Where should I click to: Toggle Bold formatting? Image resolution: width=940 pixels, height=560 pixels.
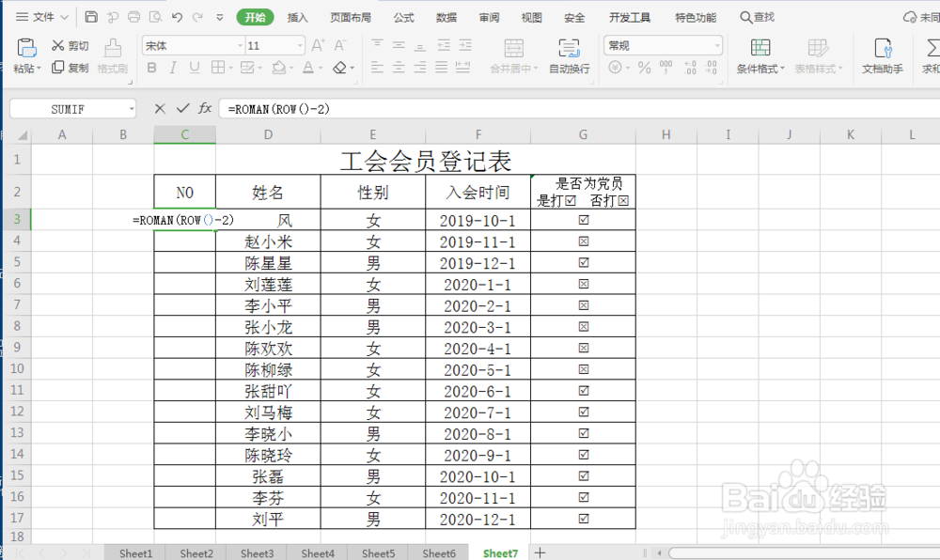pyautogui.click(x=151, y=68)
